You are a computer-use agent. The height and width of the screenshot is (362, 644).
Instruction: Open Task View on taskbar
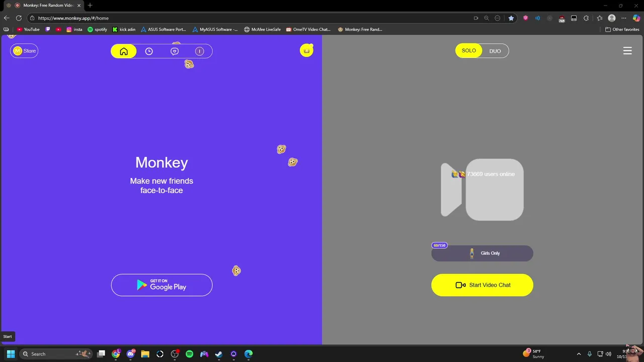(x=101, y=354)
